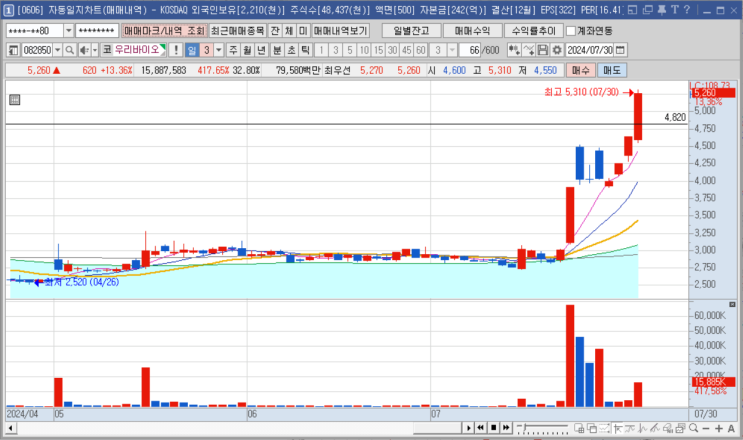Click the horizontal chart scrollbar thumb
Viewport: 743px width, 440px height.
[x=437, y=428]
